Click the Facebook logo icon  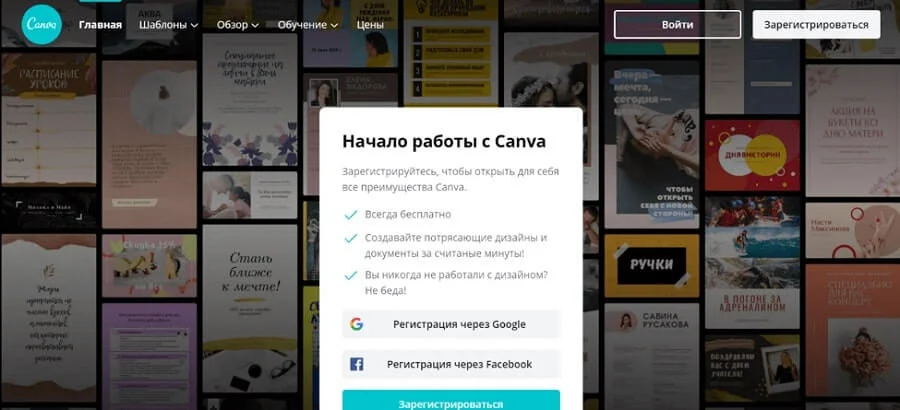click(x=356, y=364)
